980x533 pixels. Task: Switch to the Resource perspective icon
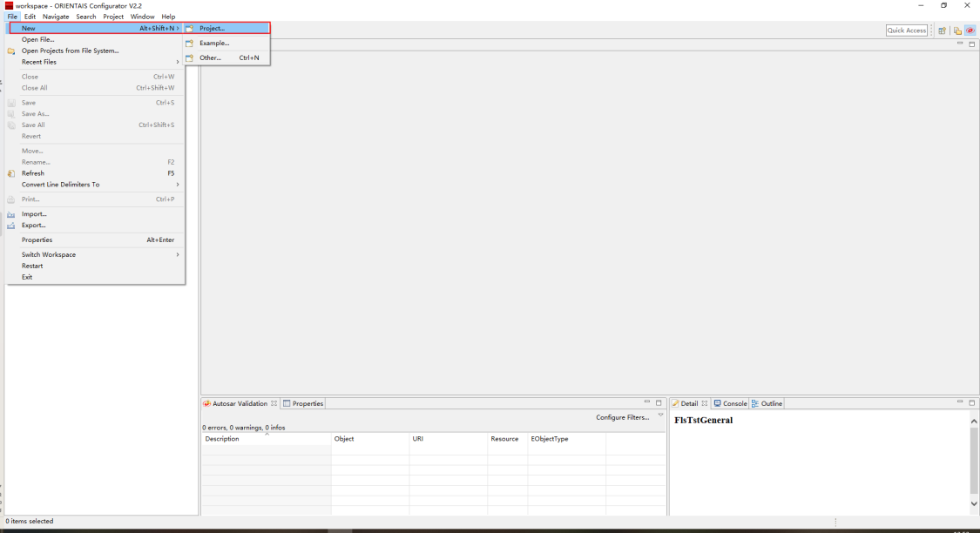[957, 30]
